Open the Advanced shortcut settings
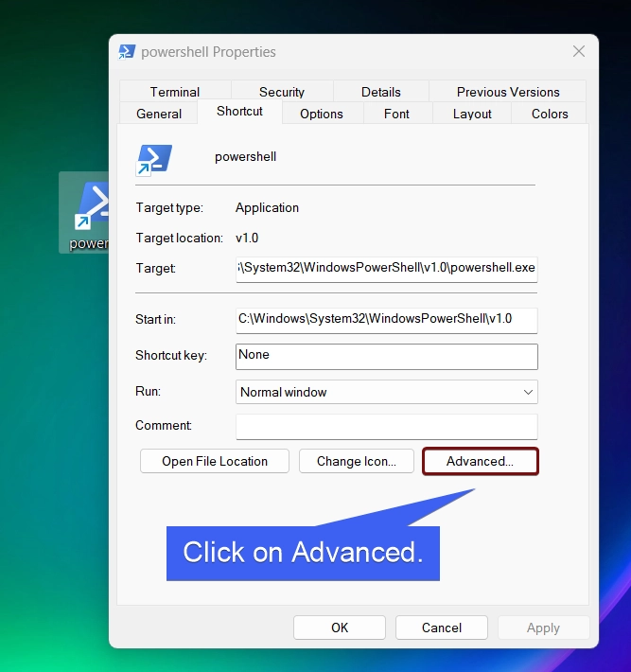 481,461
